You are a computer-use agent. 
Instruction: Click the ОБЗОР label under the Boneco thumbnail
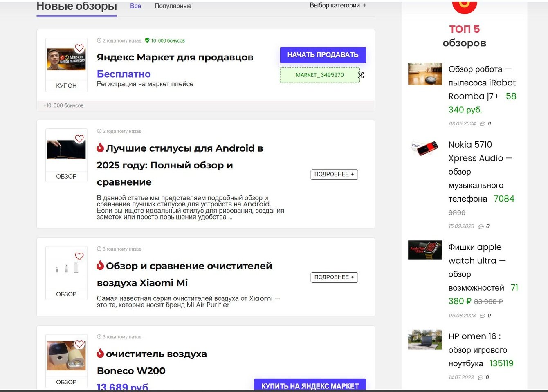click(66, 382)
